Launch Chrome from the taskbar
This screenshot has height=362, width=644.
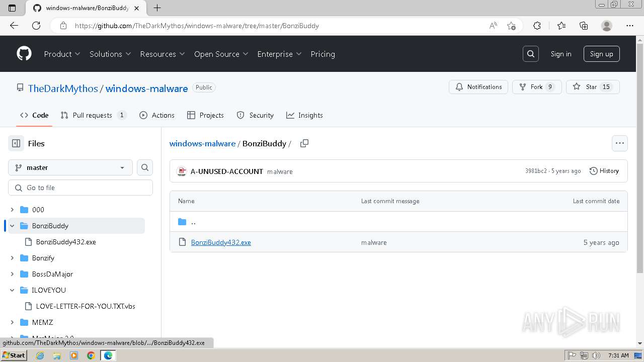(91, 355)
